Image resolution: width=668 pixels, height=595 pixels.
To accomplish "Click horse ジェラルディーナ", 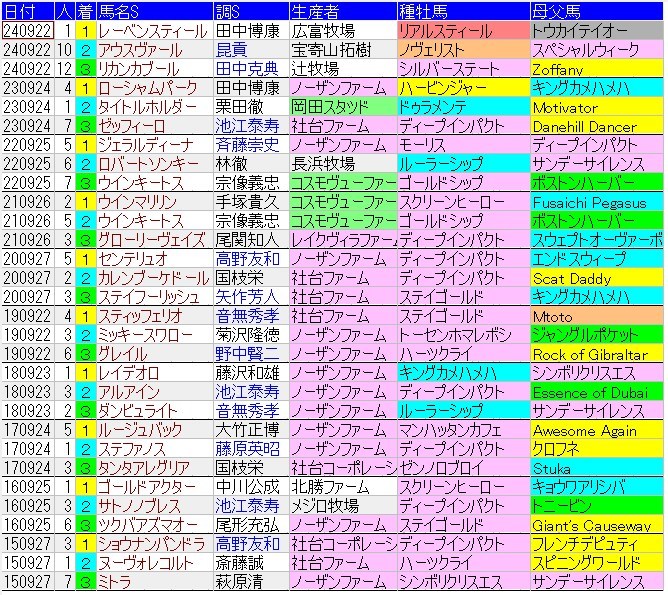I will (x=146, y=145).
